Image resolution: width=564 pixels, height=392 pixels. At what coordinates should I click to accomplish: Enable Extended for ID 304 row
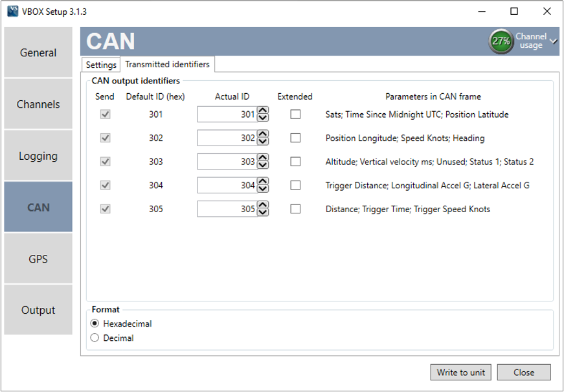295,185
